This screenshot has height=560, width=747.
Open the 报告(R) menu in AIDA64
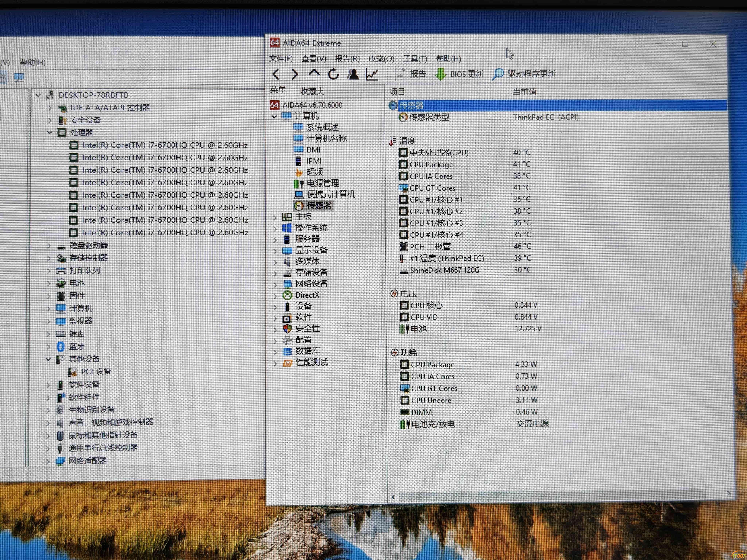coord(347,58)
